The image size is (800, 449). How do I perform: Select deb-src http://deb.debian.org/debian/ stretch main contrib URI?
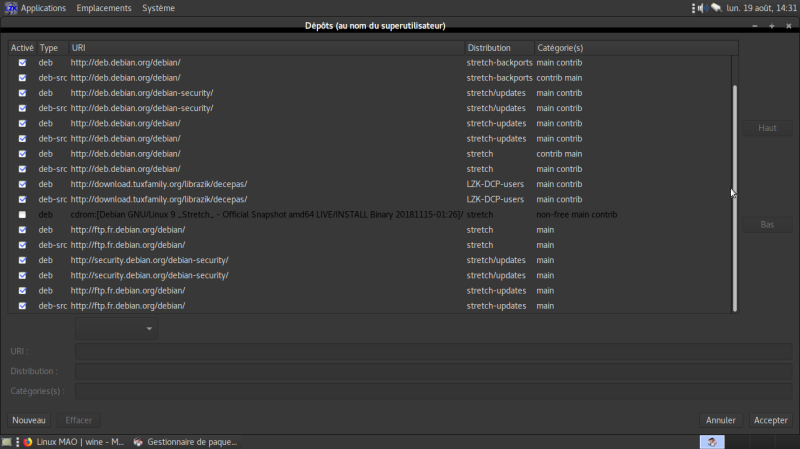coord(126,169)
